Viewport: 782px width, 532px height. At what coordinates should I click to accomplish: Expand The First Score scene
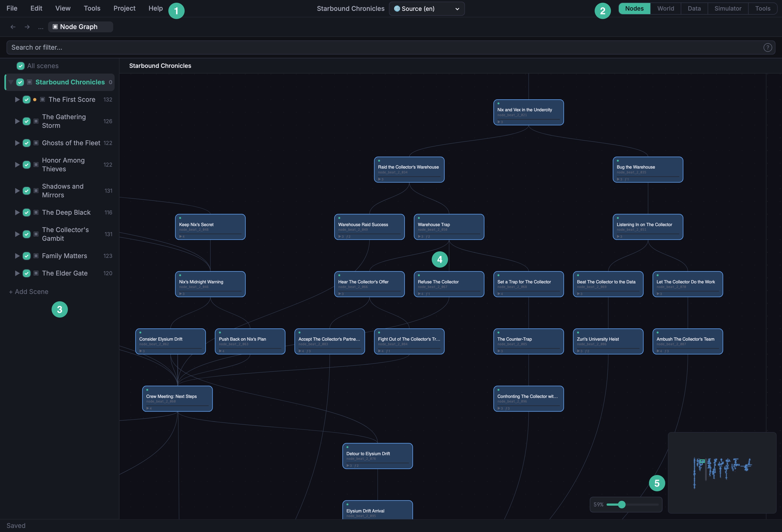tap(17, 100)
